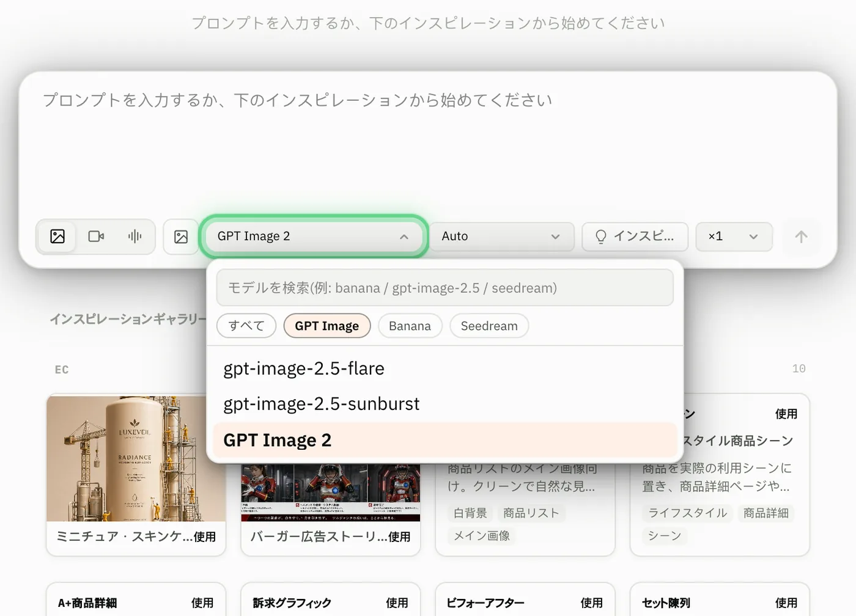Click the 訴求グラフィック card title
The height and width of the screenshot is (616, 856).
292,603
